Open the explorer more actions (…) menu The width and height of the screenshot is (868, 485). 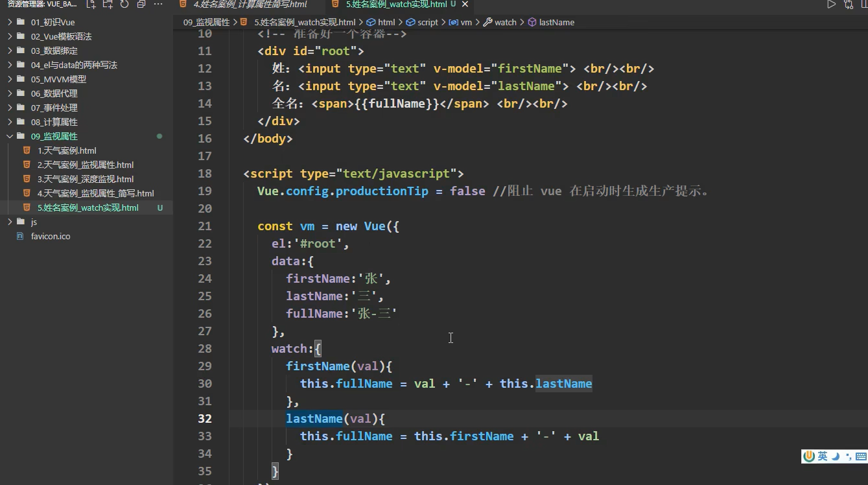[x=158, y=5]
